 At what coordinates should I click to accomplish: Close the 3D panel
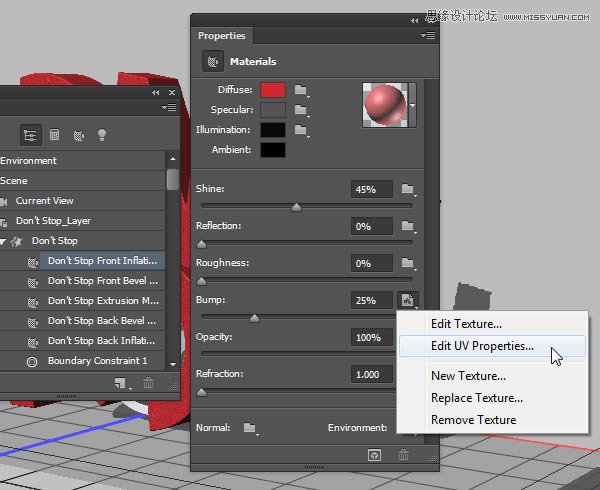(172, 93)
